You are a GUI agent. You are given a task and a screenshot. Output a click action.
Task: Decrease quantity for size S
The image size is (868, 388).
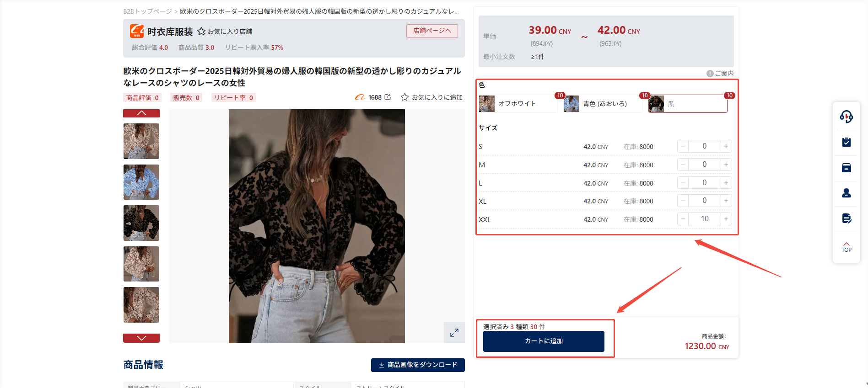[683, 146]
